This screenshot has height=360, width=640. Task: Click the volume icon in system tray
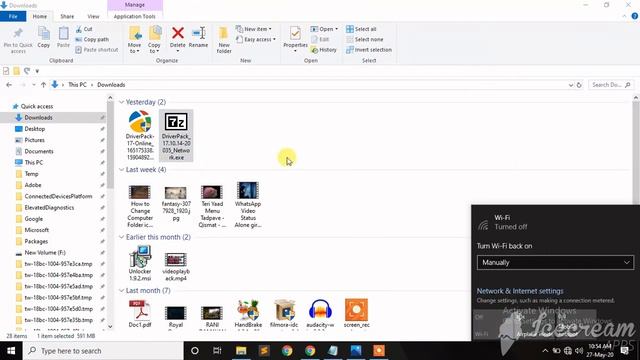pyautogui.click(x=579, y=351)
